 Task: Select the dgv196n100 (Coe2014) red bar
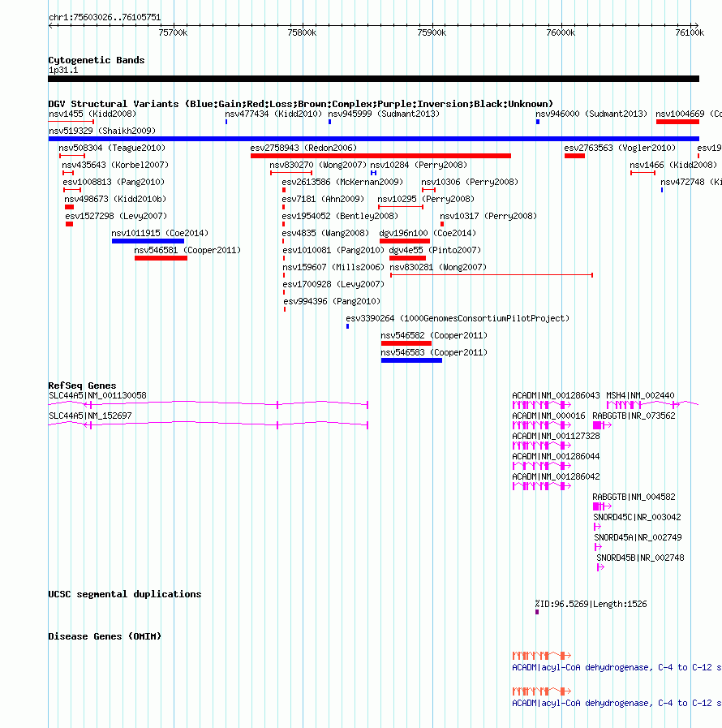(405, 241)
